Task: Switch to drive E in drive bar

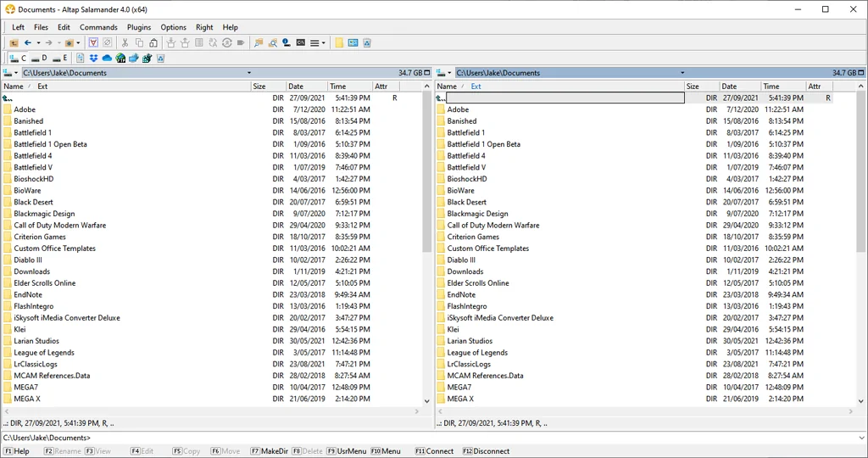Action: tap(60, 59)
